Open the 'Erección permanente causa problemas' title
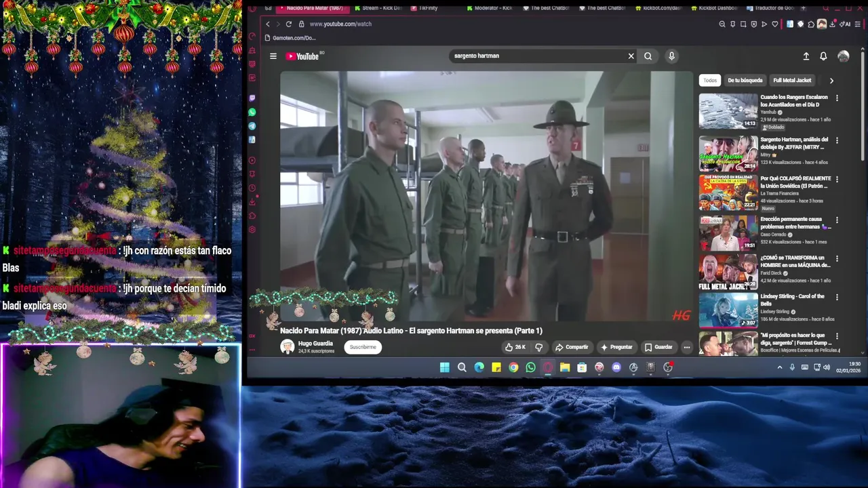The height and width of the screenshot is (488, 868). click(x=795, y=223)
